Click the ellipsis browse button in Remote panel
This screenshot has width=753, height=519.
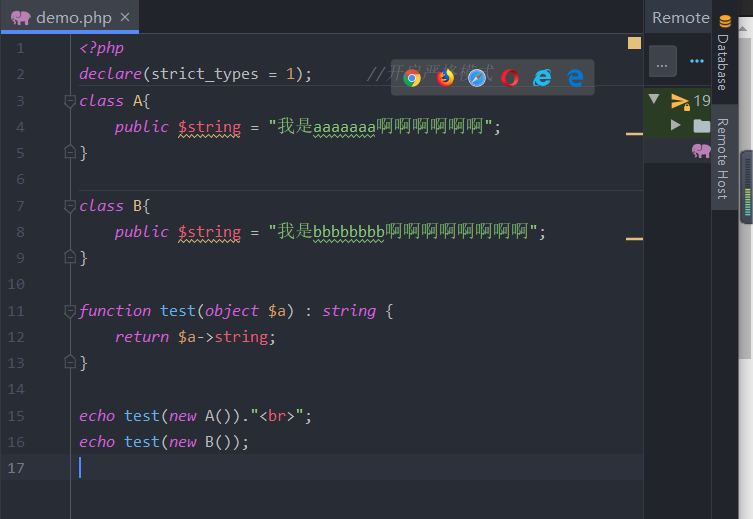(x=662, y=61)
